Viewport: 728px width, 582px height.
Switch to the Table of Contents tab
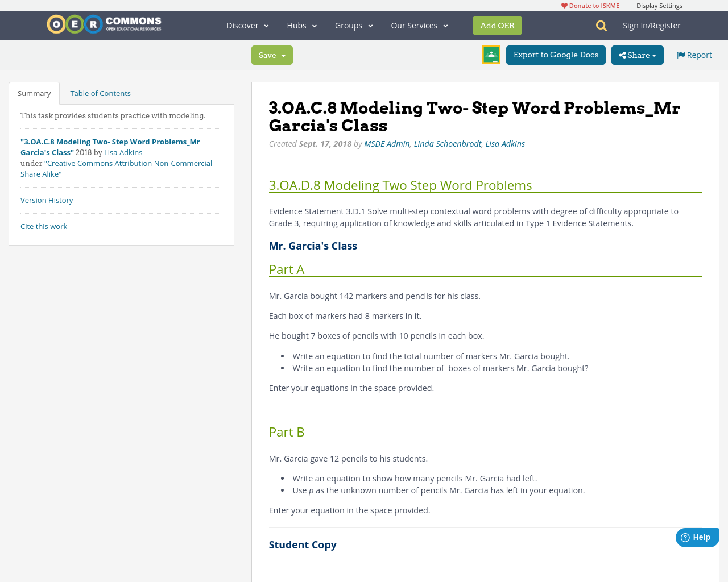[100, 92]
